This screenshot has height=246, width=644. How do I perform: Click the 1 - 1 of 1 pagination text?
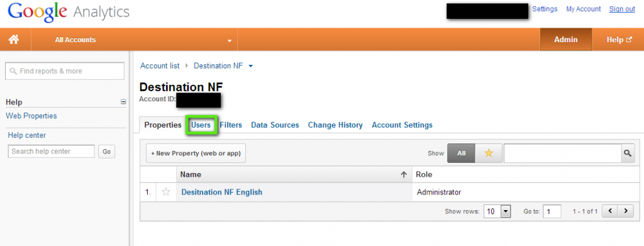coord(586,211)
